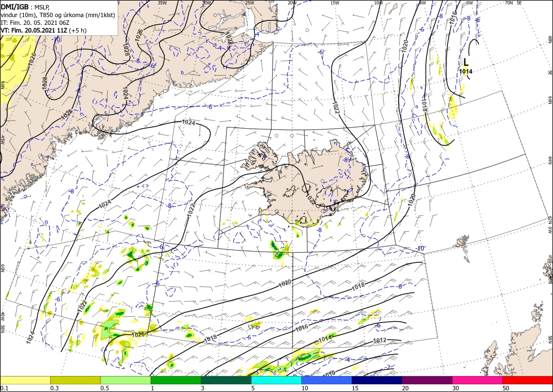Choose the blue 10–15 mm legend swatch
This screenshot has height=392, width=553.
coord(327,380)
